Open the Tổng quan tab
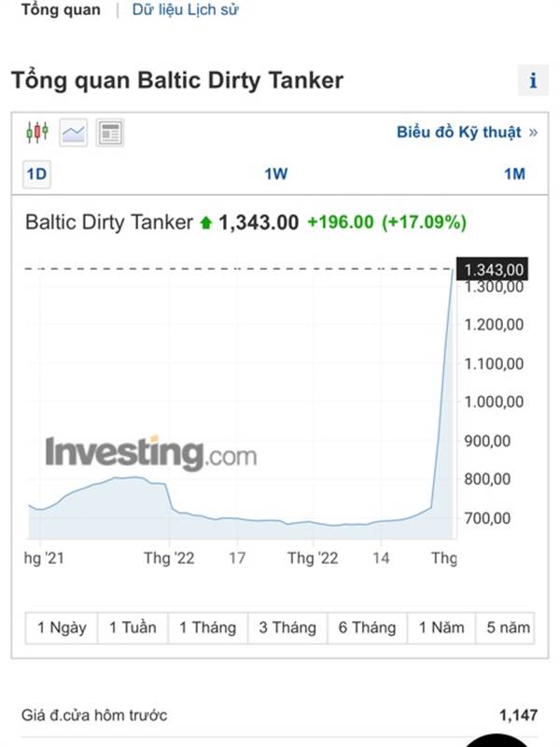 [61, 9]
